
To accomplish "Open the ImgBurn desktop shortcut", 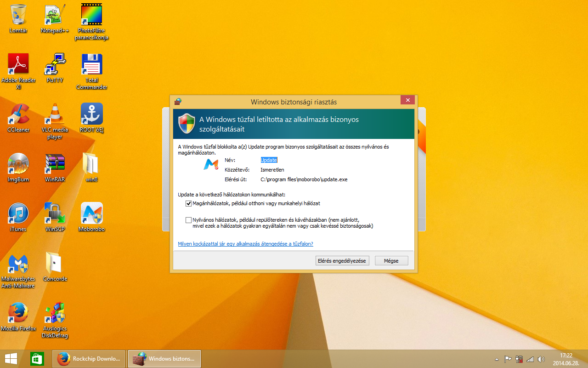I will pyautogui.click(x=18, y=164).
